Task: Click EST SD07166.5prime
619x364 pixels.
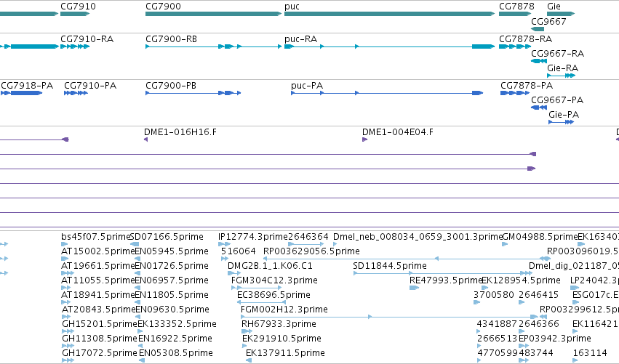Action: 167,237
